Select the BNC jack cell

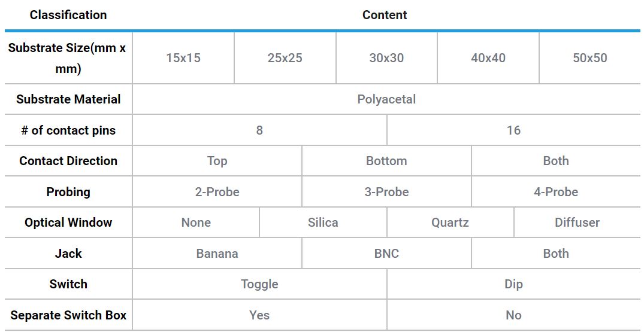click(x=386, y=253)
